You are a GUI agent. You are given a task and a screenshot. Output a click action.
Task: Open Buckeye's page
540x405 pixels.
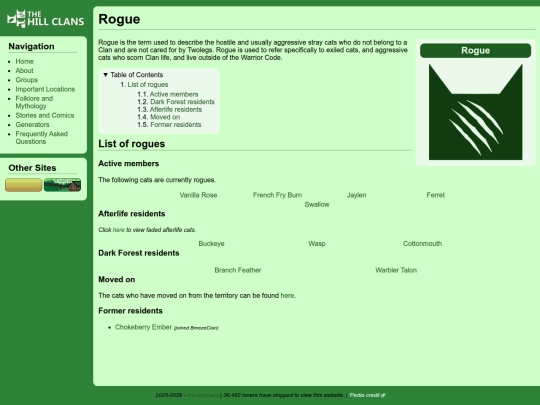[211, 244]
